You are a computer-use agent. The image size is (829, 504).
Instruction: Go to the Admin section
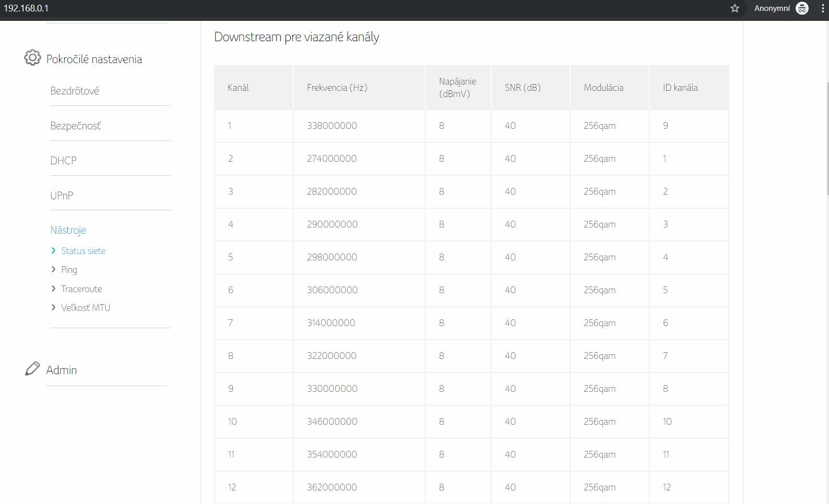point(62,370)
